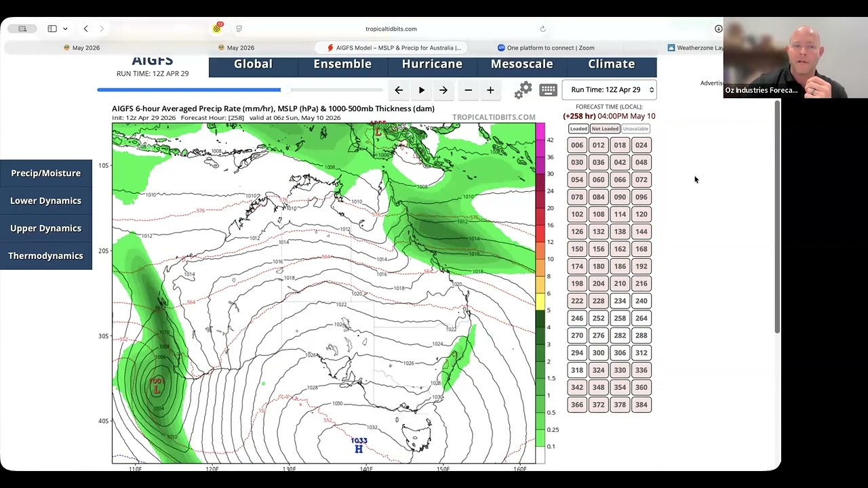The width and height of the screenshot is (868, 488).
Task: Open the Global models menu
Action: 253,64
